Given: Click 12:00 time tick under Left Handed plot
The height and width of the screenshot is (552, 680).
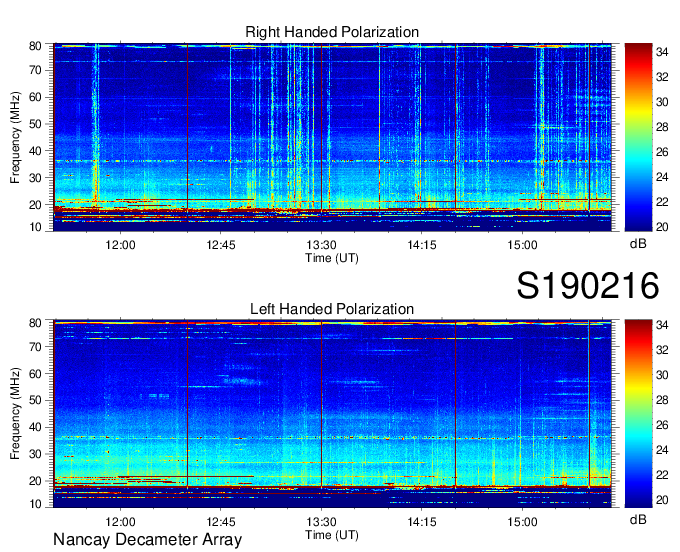Looking at the screenshot, I should point(120,522).
